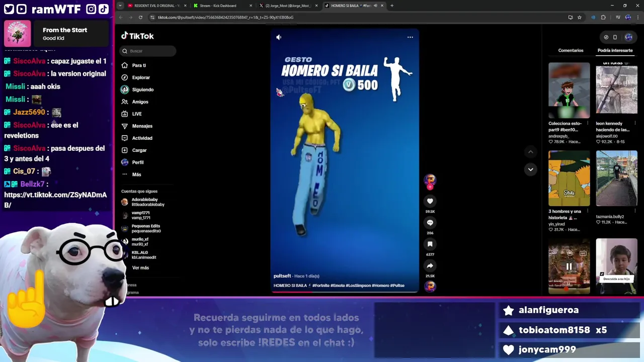Open Ben 10 'Colecciona esto' video thumbnail
The width and height of the screenshot is (644, 362).
point(569,90)
